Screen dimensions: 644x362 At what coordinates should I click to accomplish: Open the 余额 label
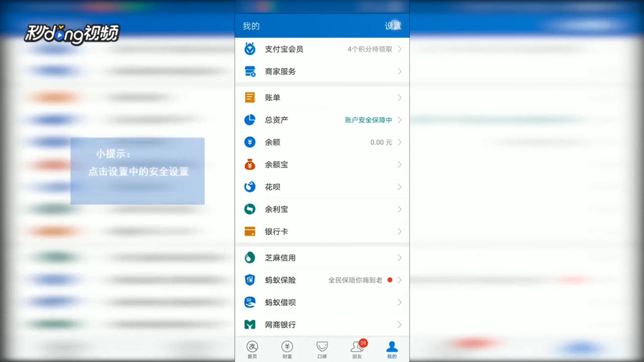tap(273, 142)
